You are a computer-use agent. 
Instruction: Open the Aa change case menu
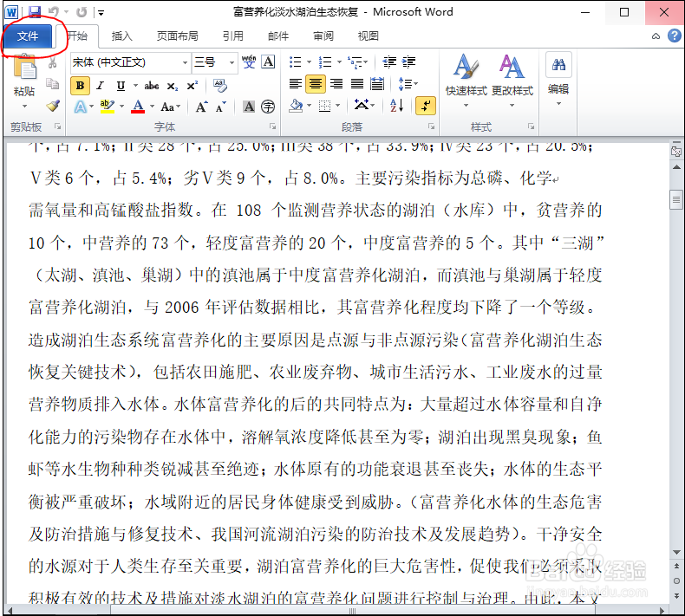click(170, 107)
